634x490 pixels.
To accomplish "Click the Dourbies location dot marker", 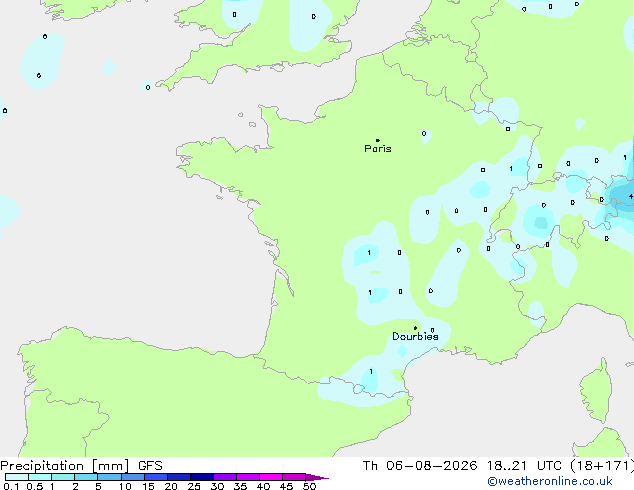I will click(415, 328).
